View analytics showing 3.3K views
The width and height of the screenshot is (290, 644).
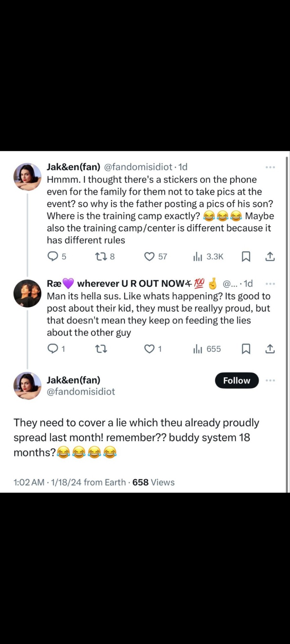pos(198,257)
